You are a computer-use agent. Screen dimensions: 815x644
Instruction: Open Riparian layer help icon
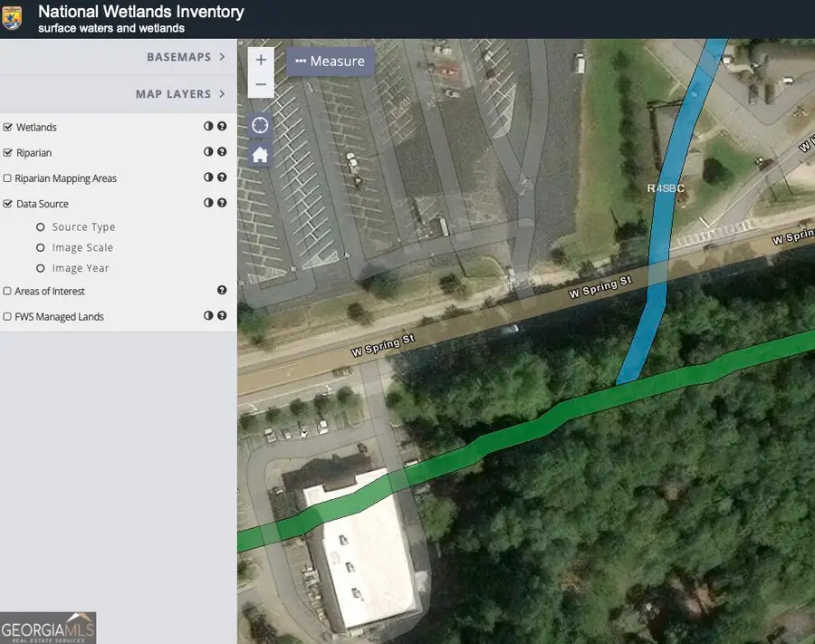click(222, 152)
